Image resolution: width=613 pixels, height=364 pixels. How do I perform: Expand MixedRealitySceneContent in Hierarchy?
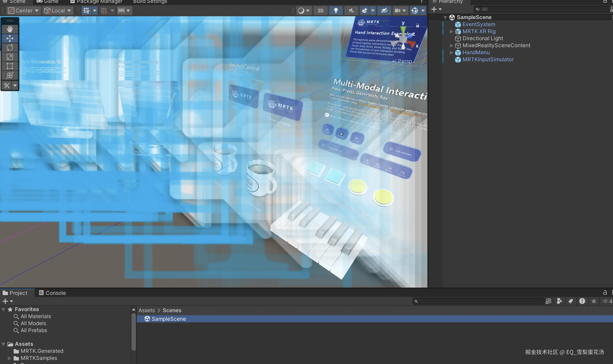[451, 46]
